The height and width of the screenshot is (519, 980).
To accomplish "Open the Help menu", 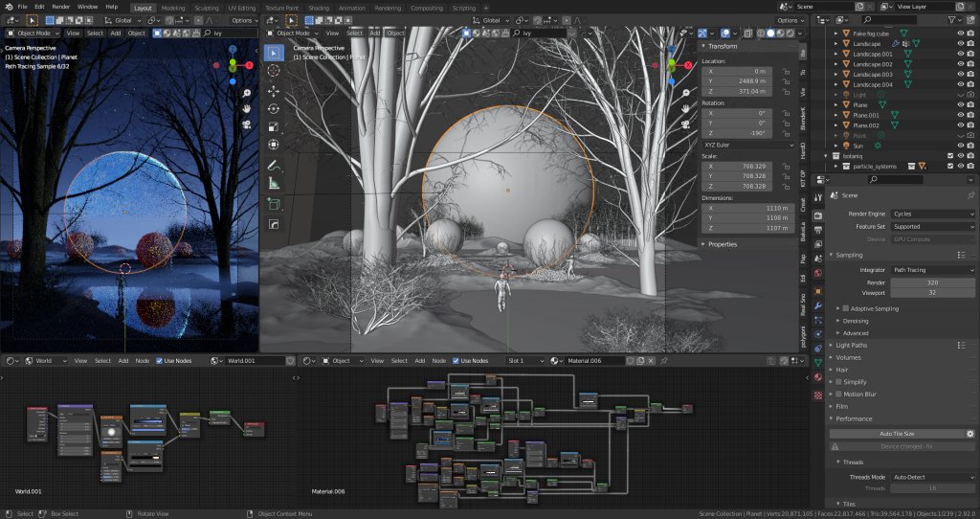I will tap(112, 7).
